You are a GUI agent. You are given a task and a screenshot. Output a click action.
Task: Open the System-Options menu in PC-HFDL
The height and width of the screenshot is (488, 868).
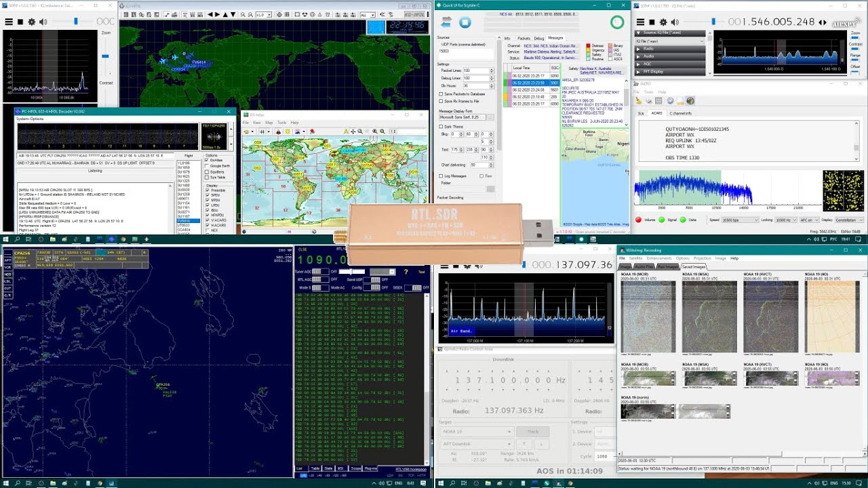[x=30, y=119]
